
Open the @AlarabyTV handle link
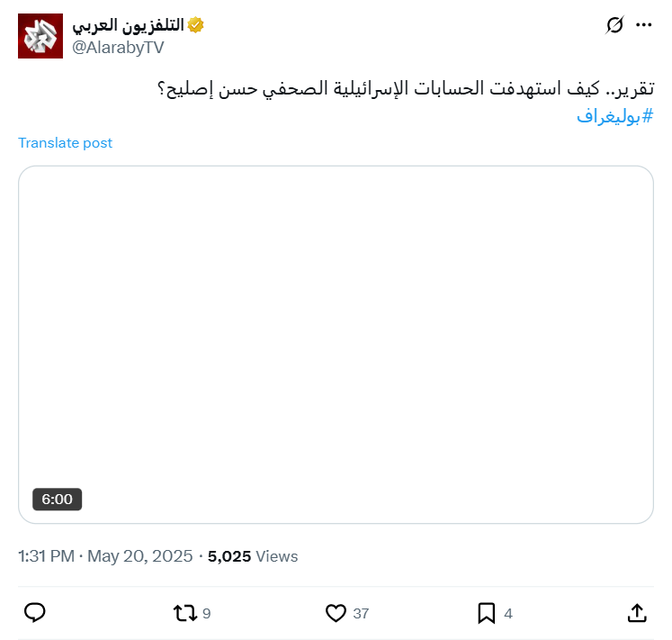[117, 48]
